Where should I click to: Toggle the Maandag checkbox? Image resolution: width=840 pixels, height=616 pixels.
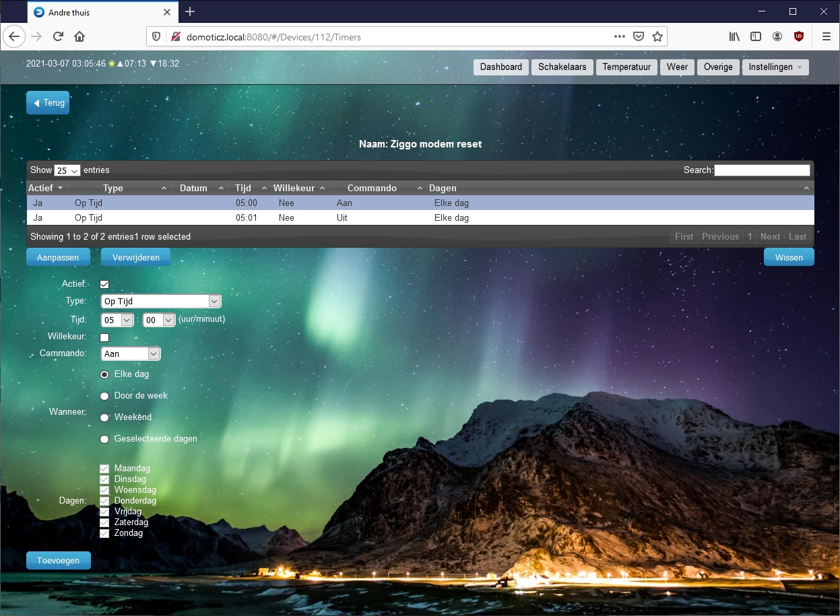(104, 469)
